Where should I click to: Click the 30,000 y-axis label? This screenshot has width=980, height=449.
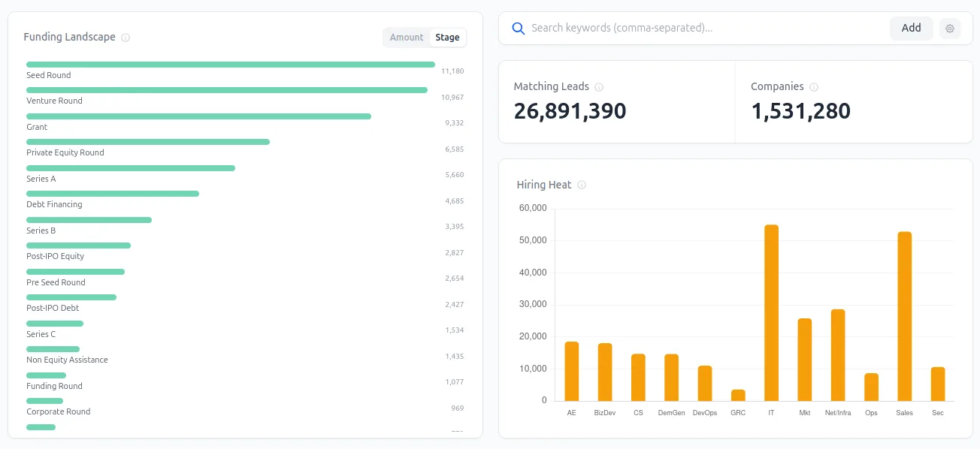click(533, 304)
